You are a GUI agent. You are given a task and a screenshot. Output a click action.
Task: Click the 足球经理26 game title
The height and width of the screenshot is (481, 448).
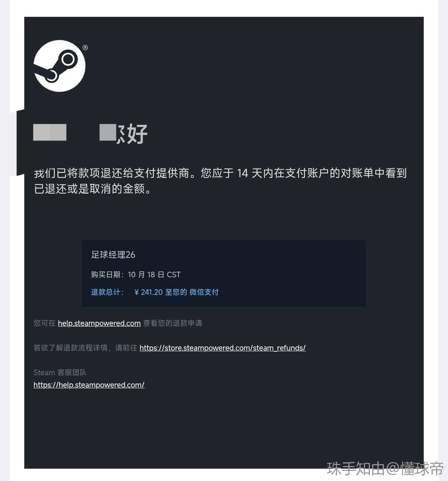(x=113, y=255)
